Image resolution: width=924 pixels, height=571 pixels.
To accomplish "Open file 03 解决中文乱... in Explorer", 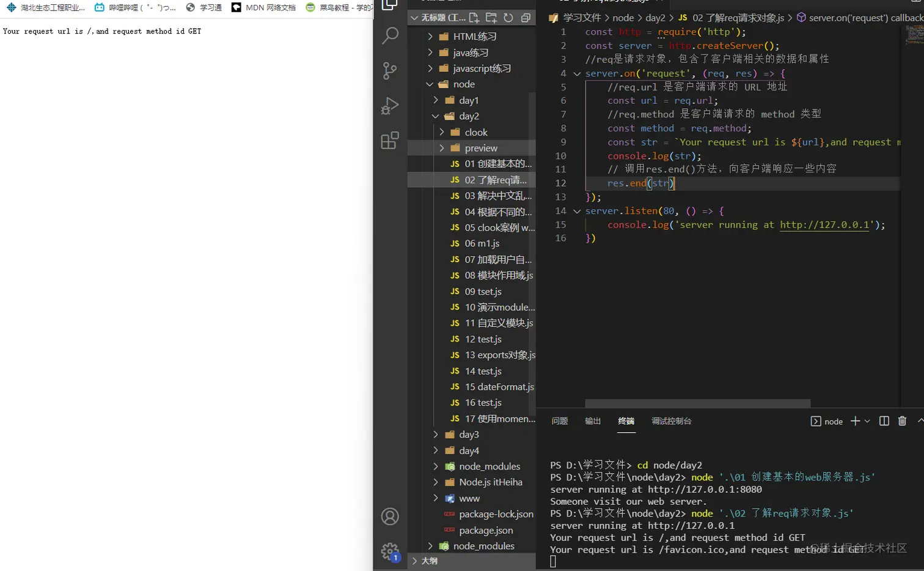I will [x=498, y=196].
